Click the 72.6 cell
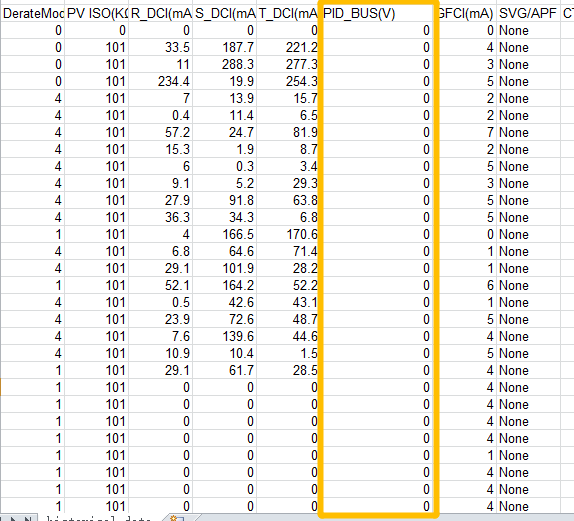Viewport: 574px width, 521px height. [225, 319]
